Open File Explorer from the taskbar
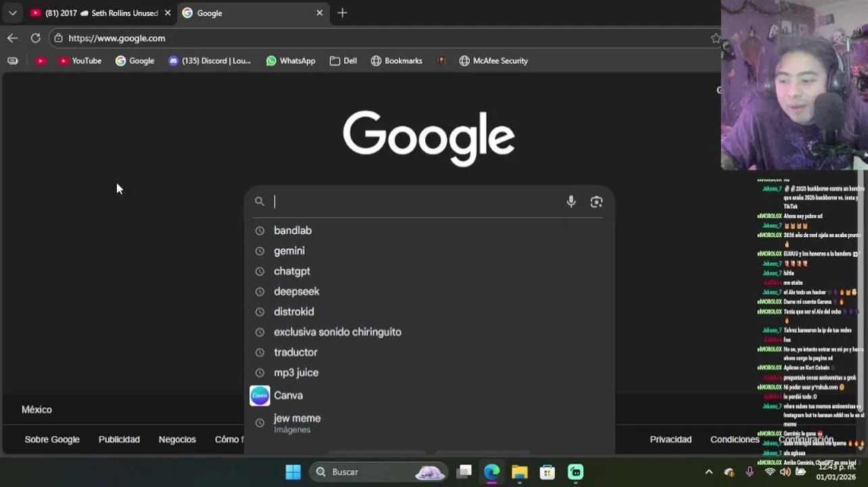 pyautogui.click(x=519, y=472)
